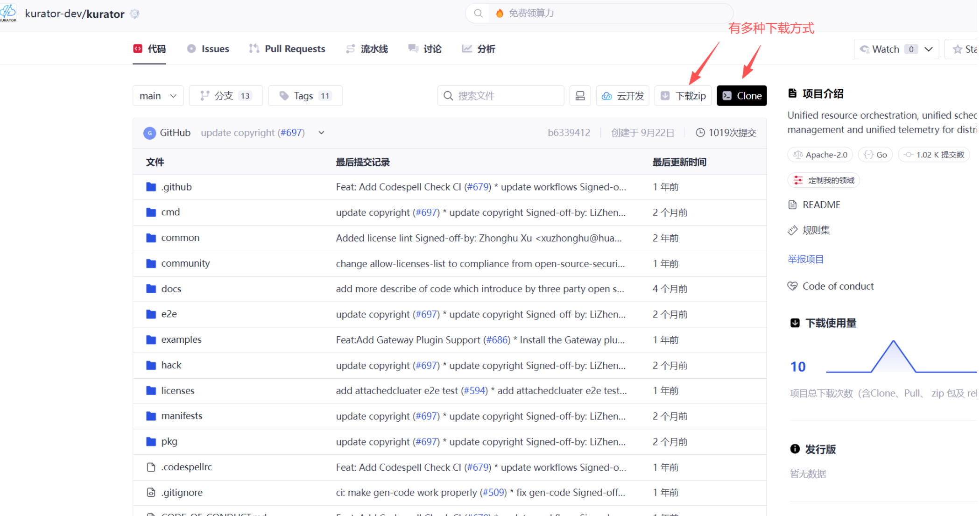The height and width of the screenshot is (516, 980).
Task: Open the main branch dropdown
Action: pos(158,96)
